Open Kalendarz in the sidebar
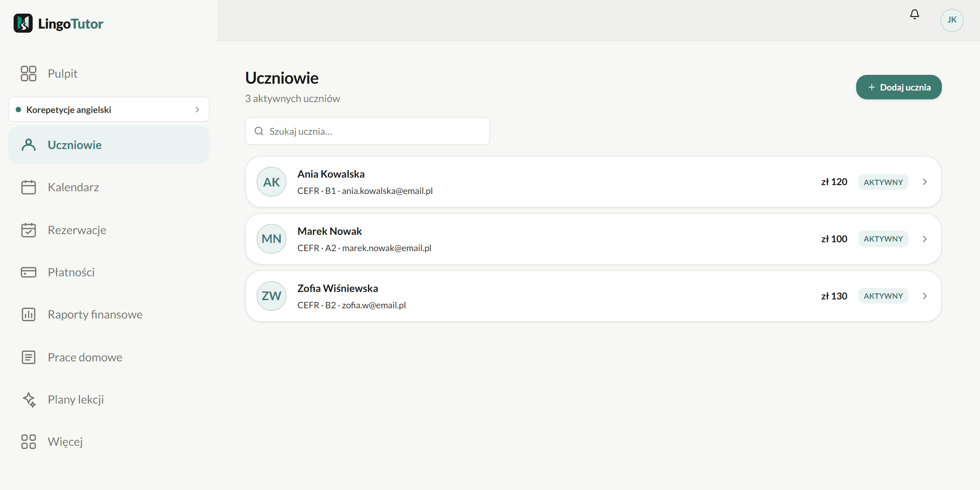The width and height of the screenshot is (980, 490). tap(109, 187)
